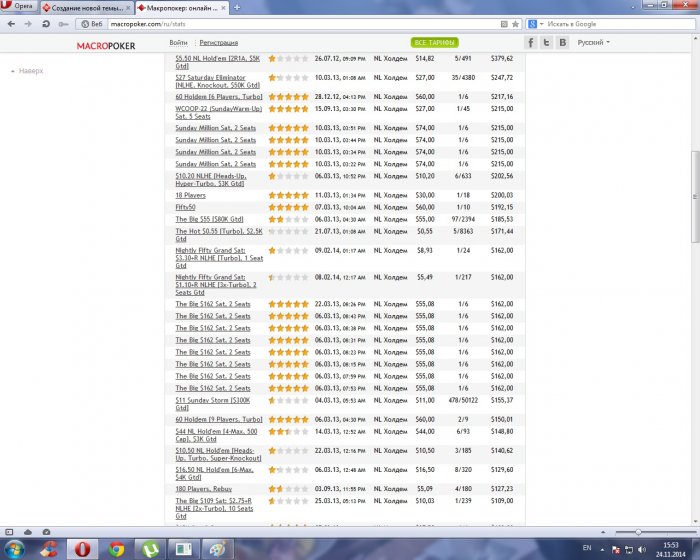This screenshot has height=560, width=700.
Task: Switch to the Создание новой темы tab
Action: [86, 8]
